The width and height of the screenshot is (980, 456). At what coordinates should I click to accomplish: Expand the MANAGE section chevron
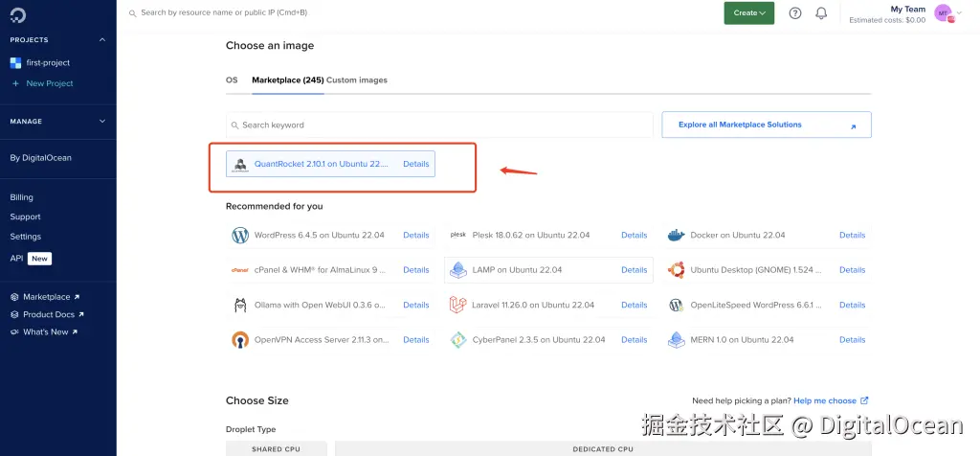(x=102, y=122)
